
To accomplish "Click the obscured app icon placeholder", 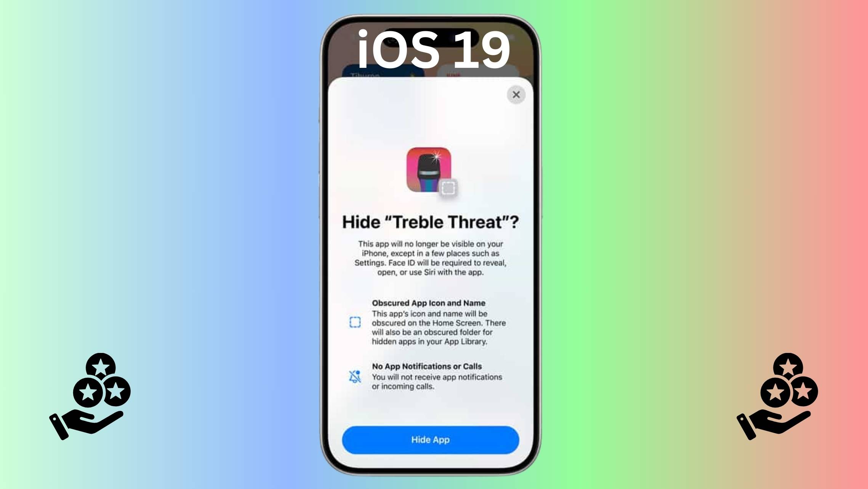I will (x=450, y=188).
